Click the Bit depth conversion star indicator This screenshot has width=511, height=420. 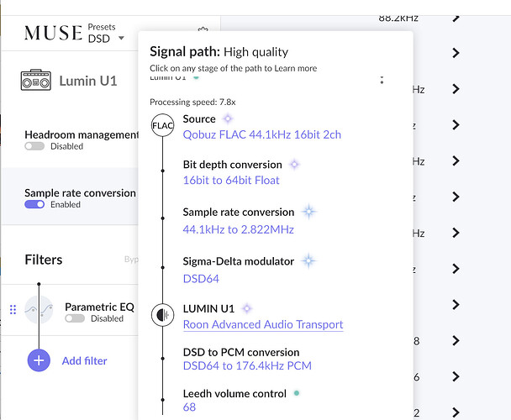tap(294, 165)
